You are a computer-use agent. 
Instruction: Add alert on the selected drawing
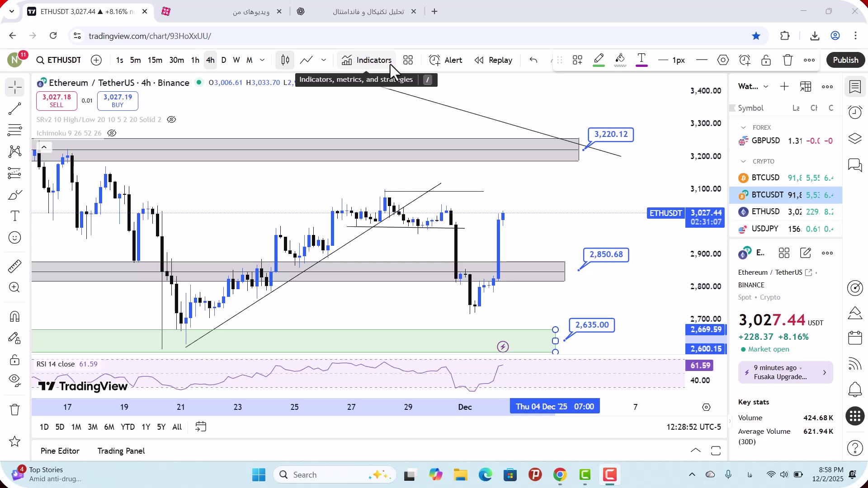(745, 60)
